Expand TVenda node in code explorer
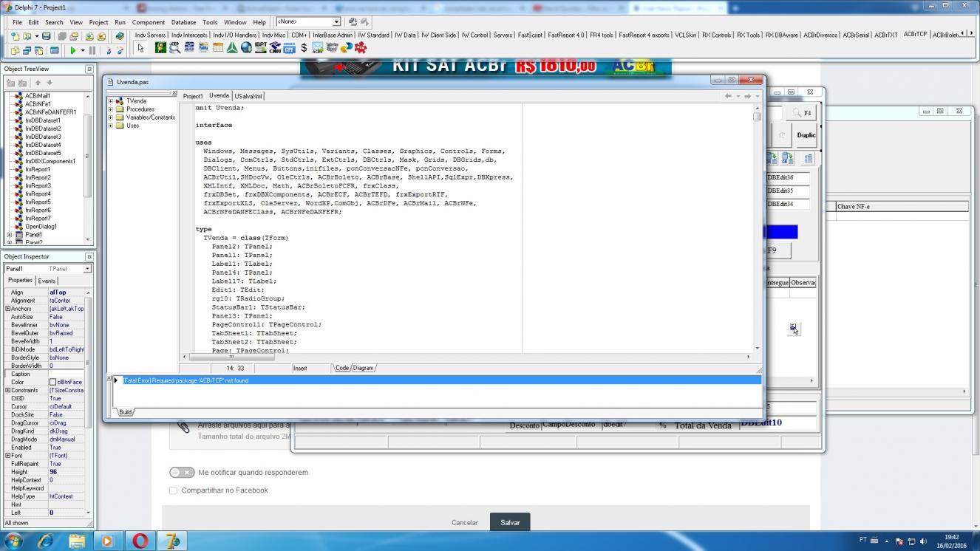 [111, 100]
